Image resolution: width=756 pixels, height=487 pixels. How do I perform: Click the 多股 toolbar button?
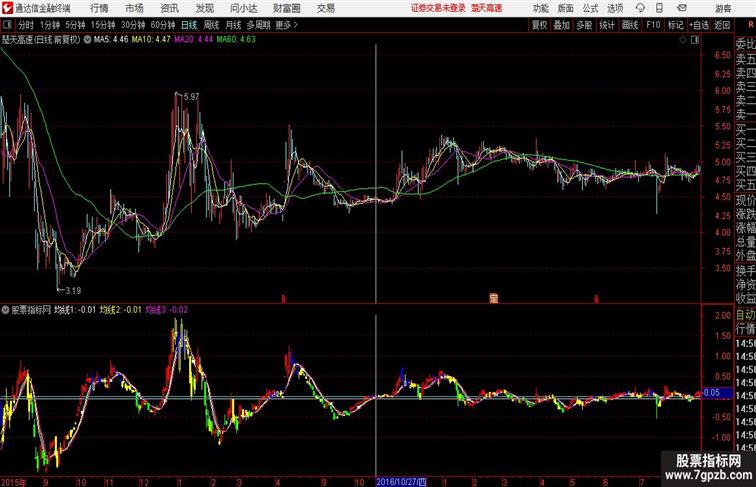pos(584,25)
